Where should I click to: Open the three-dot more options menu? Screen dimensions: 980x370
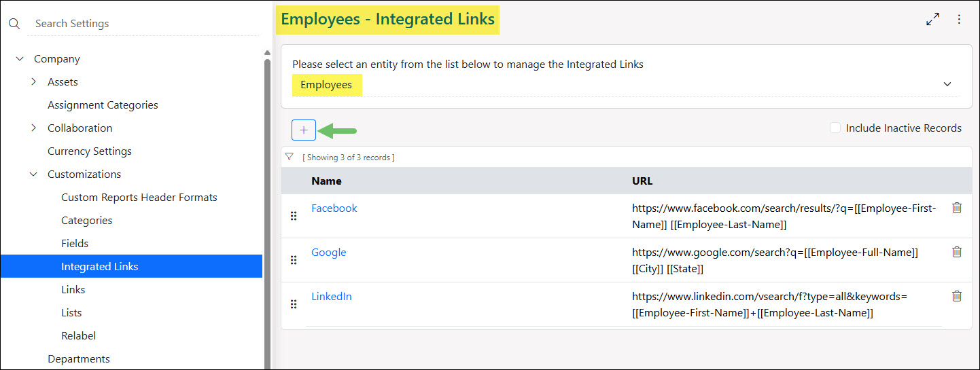pos(959,20)
